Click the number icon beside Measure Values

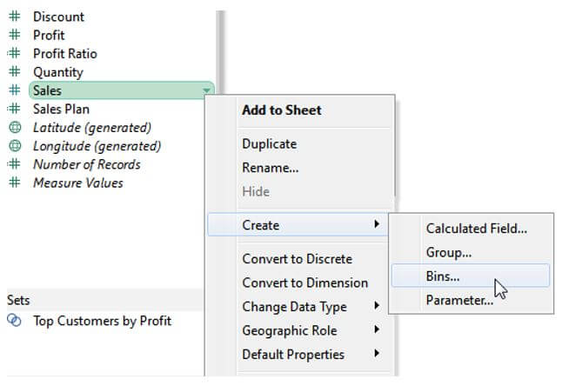tap(14, 183)
